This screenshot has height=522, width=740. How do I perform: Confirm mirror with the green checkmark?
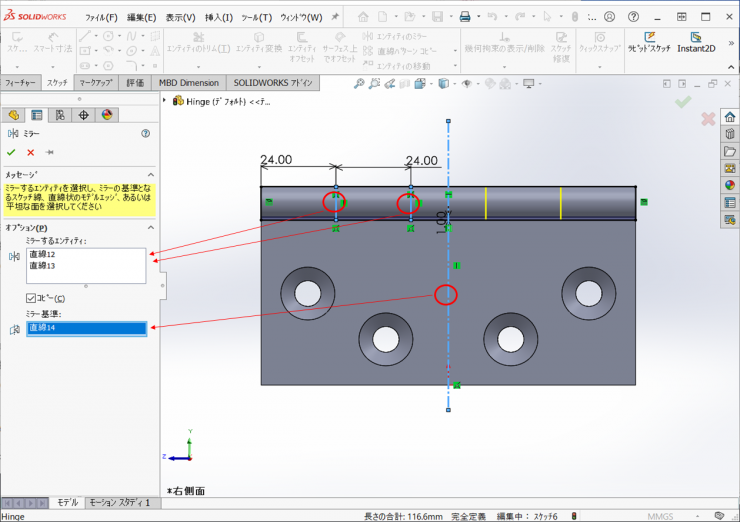point(11,152)
